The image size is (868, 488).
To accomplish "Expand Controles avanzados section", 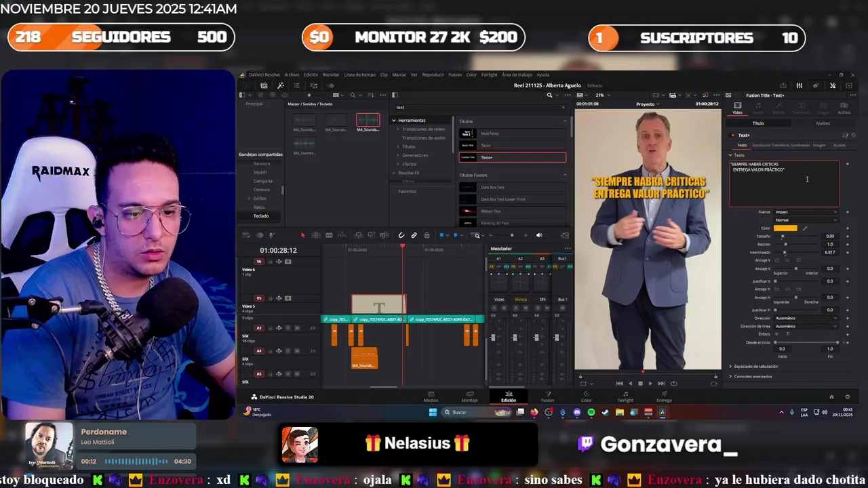I will point(730,376).
